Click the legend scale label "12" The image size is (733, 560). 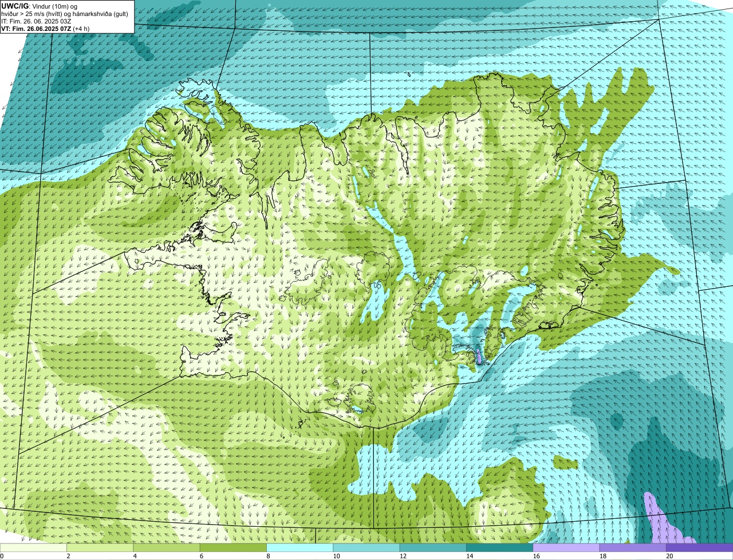click(x=403, y=556)
